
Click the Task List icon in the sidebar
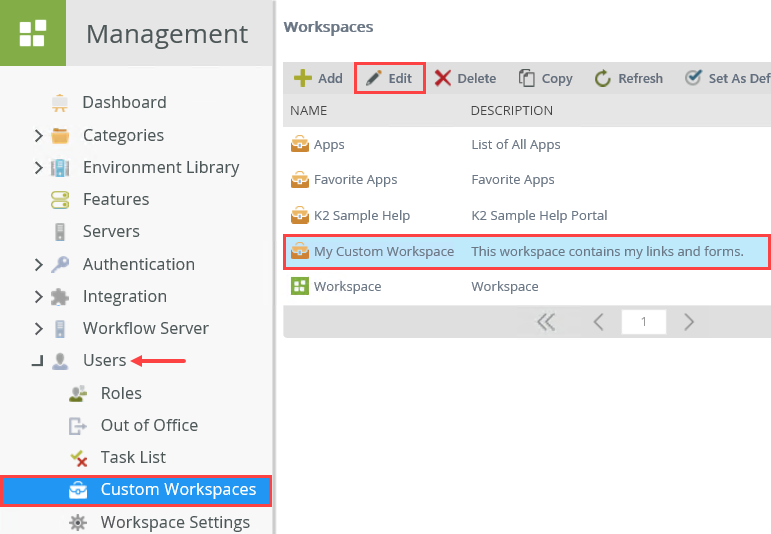(x=78, y=457)
